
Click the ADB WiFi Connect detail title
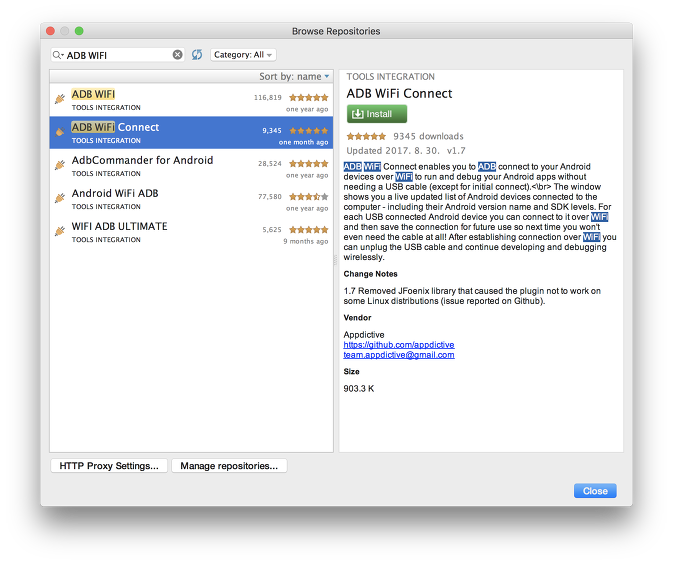[x=399, y=94]
